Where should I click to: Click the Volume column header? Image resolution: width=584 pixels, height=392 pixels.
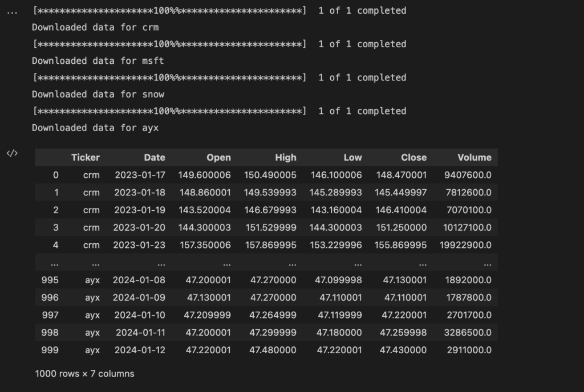474,157
